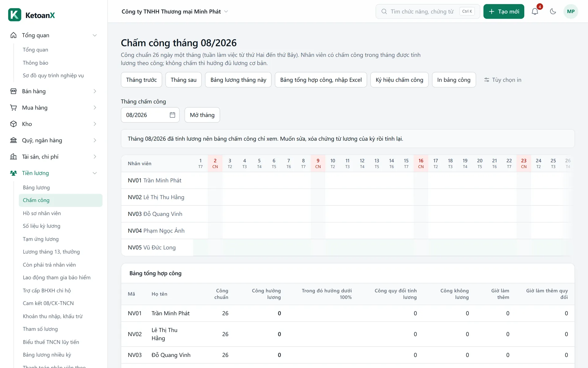The image size is (588, 368).
Task: Open Bảng lương in the sidebar
Action: [61, 187]
